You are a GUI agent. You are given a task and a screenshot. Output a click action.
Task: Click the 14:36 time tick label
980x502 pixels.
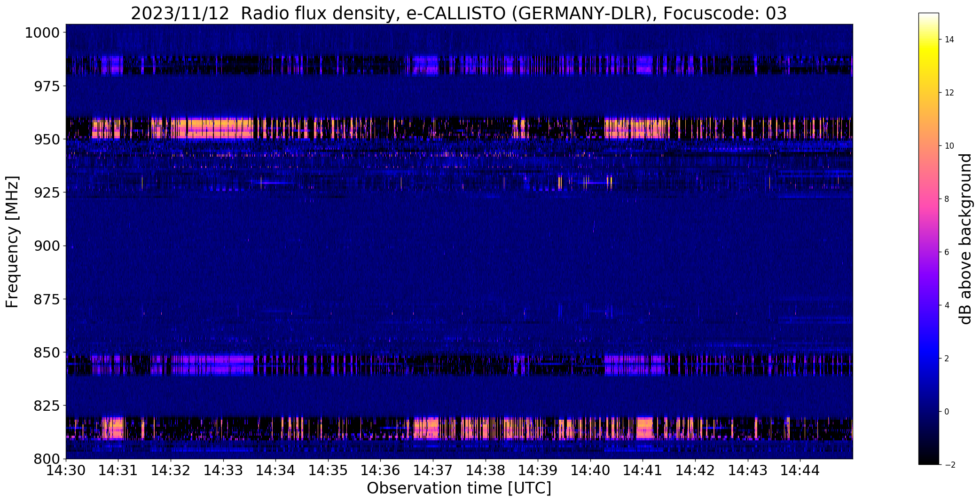[x=381, y=470]
